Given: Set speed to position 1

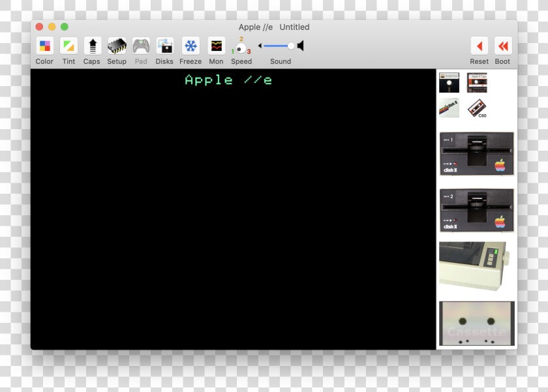Looking at the screenshot, I should tap(233, 52).
